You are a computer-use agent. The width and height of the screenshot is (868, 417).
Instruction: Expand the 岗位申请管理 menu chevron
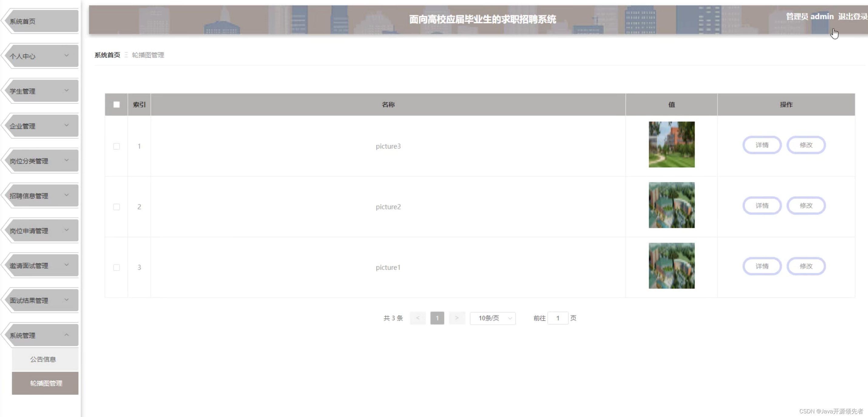pyautogui.click(x=67, y=230)
